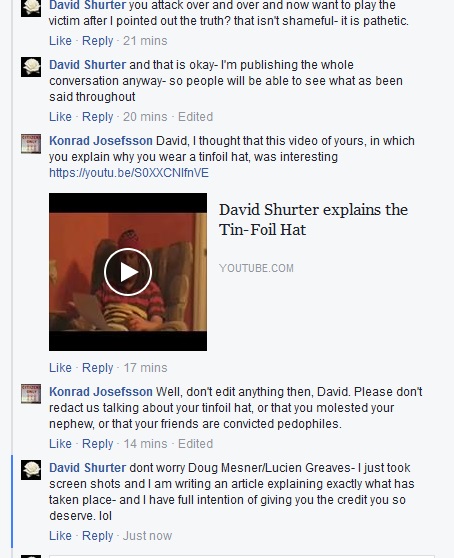Reply to the comment posted 21 mins ago

tap(97, 41)
